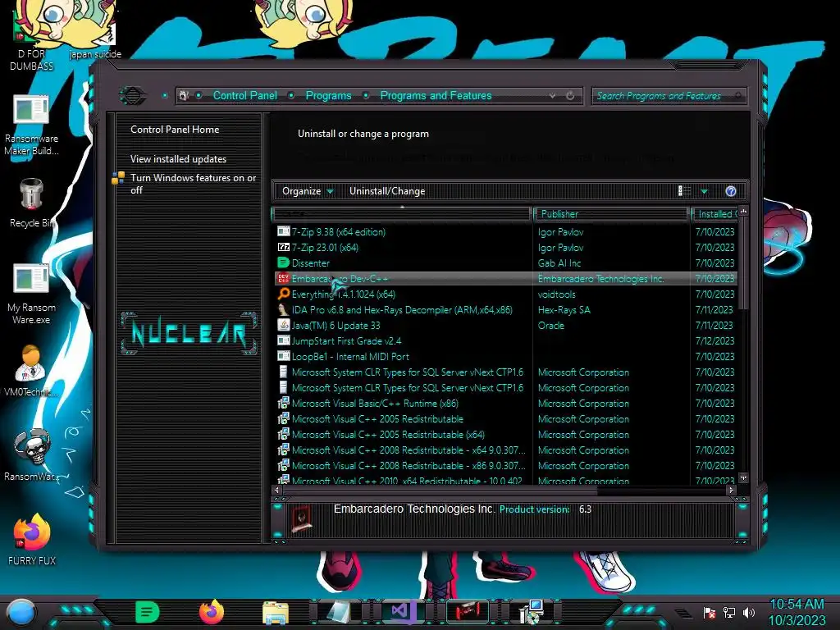Image resolution: width=840 pixels, height=630 pixels.
Task: Click Oracle publisher cell
Action: 550,325
